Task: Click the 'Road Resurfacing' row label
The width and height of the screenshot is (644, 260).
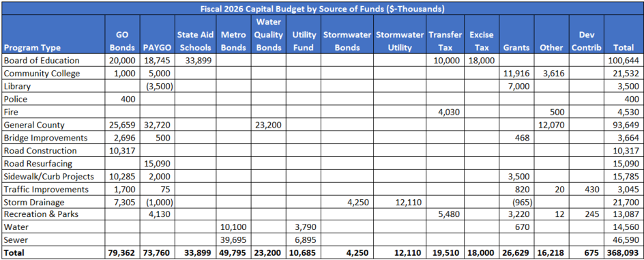Action: 38,164
